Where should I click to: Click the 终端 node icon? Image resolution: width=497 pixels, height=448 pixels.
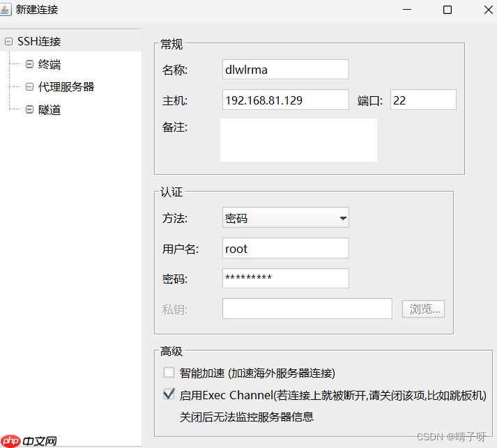pyautogui.click(x=29, y=64)
